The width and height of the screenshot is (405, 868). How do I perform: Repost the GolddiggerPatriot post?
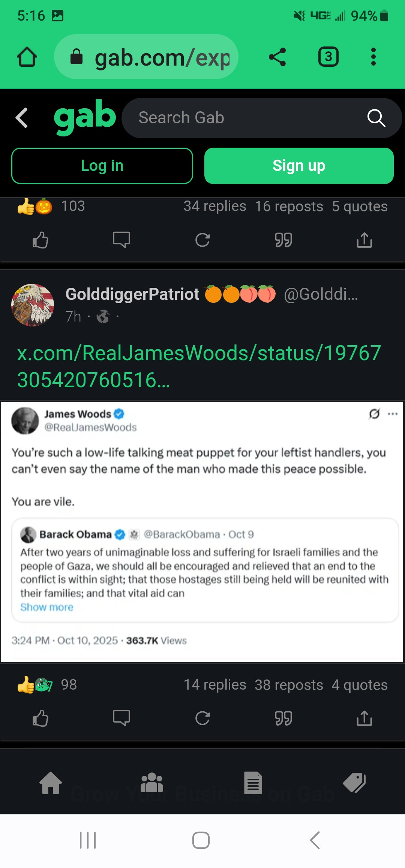[x=202, y=718]
